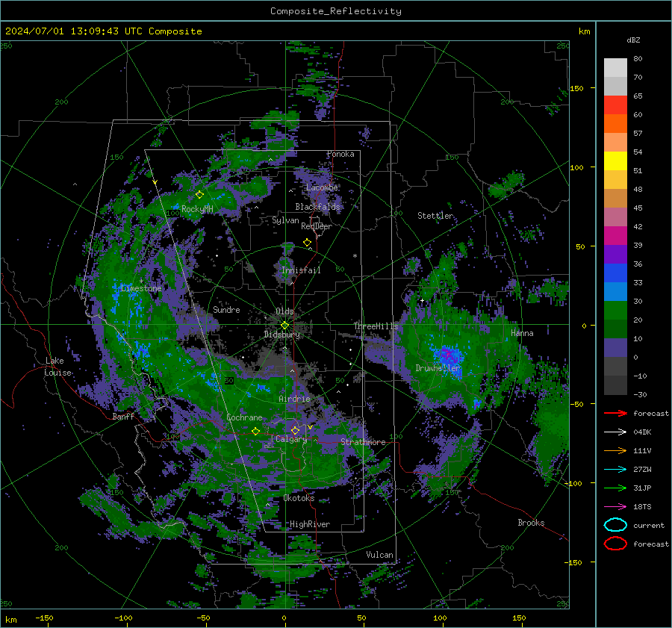Click the cyan 27ZW arrow icon
The height and width of the screenshot is (628, 672).
click(x=615, y=469)
